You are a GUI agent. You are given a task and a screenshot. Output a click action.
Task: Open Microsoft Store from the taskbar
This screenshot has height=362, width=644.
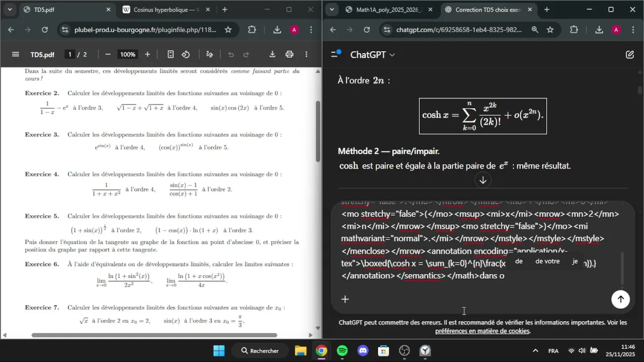click(383, 350)
